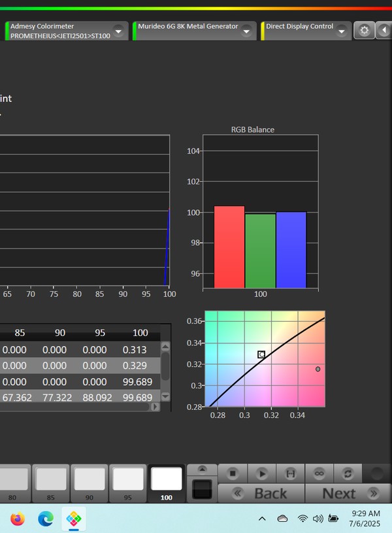Screen dimensions: 392x533
Task: Select the table cell value 0.329
Action: click(135, 366)
